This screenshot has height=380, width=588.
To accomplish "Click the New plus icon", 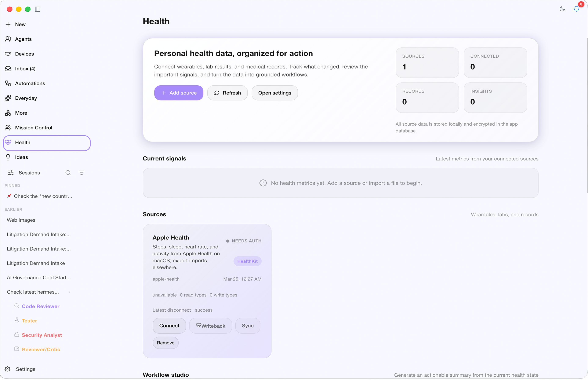I will (x=8, y=24).
